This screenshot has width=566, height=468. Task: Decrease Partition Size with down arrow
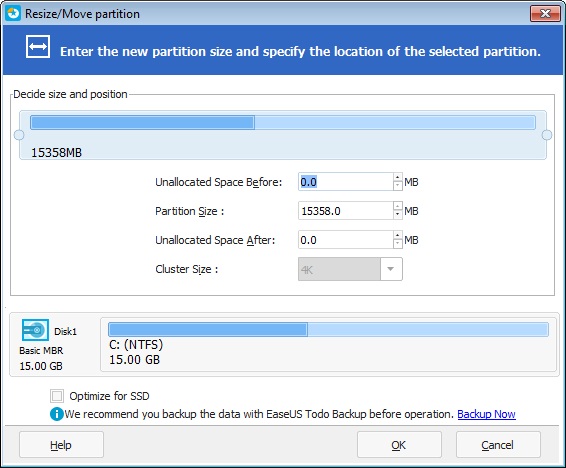(397, 215)
